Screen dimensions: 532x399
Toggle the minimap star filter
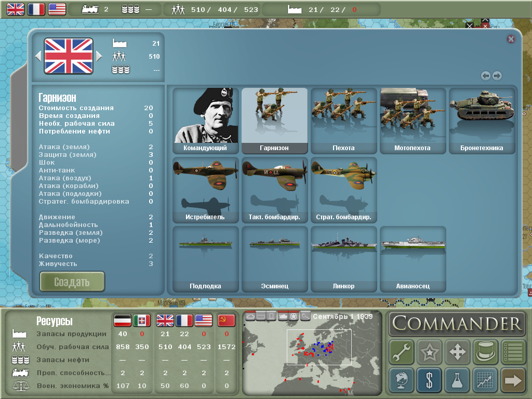pos(294,316)
